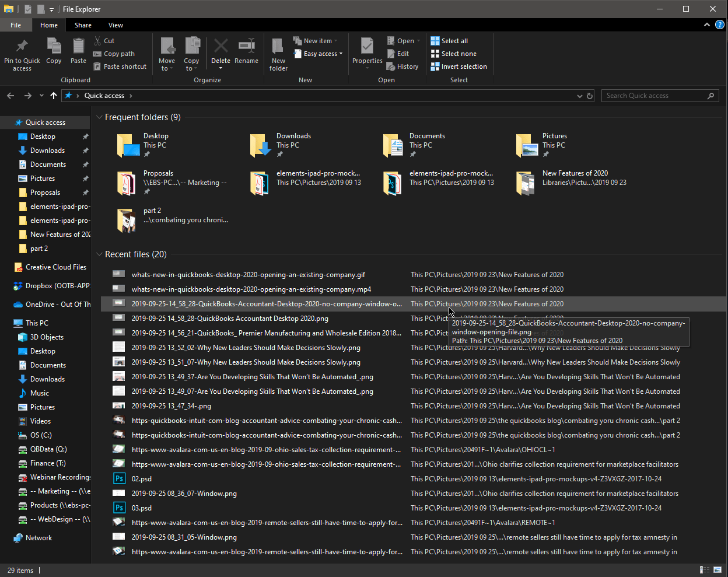Open Dropbox in the navigation pane
This screenshot has width=728, height=577.
52,286
